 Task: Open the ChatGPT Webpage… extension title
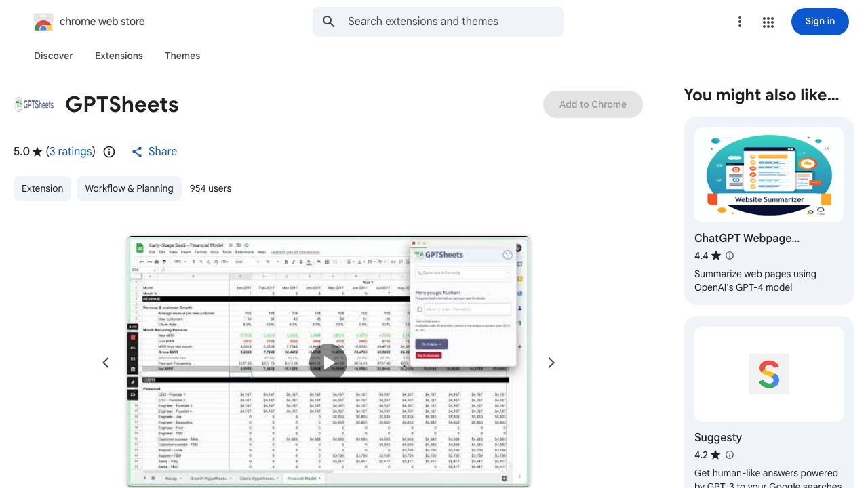[x=747, y=238]
